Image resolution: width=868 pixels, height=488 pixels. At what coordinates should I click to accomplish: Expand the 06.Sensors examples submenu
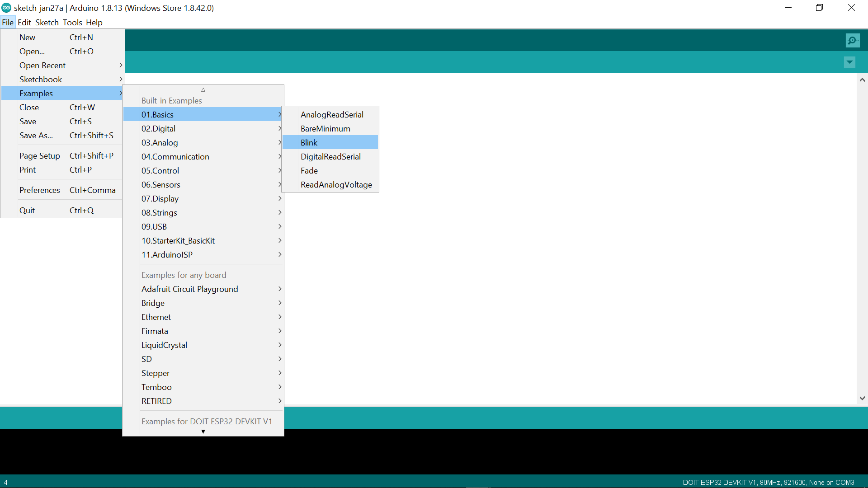click(160, 184)
